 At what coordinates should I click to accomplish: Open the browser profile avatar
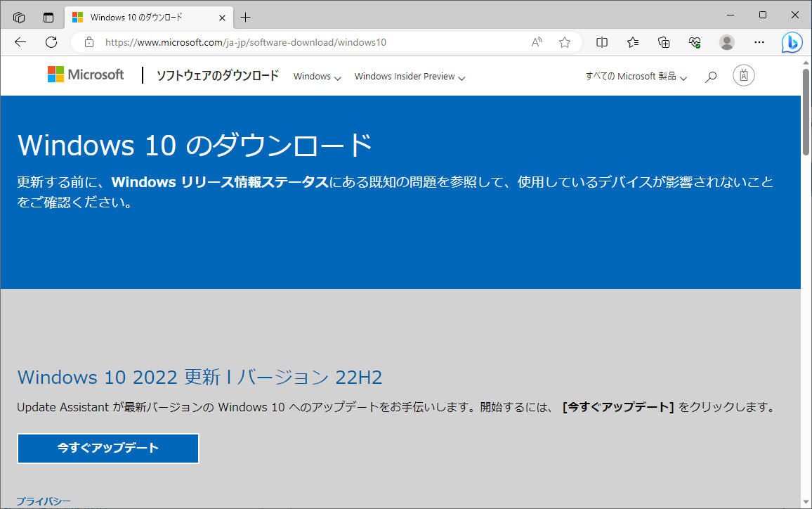click(x=727, y=42)
